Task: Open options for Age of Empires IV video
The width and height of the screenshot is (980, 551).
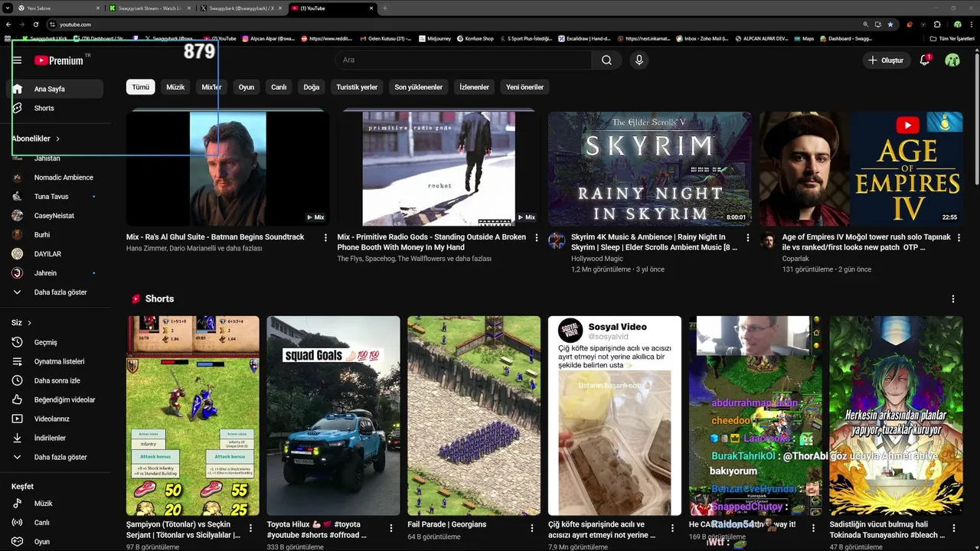Action: click(x=959, y=238)
